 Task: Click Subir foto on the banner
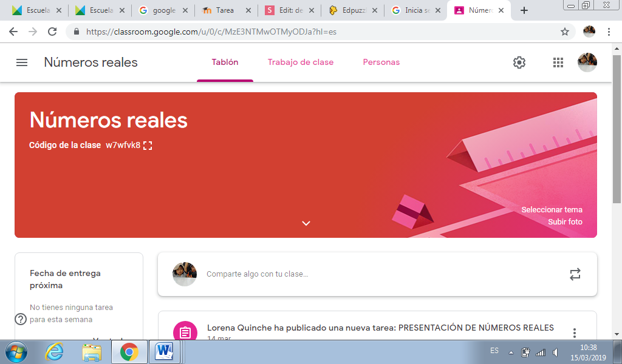point(565,222)
